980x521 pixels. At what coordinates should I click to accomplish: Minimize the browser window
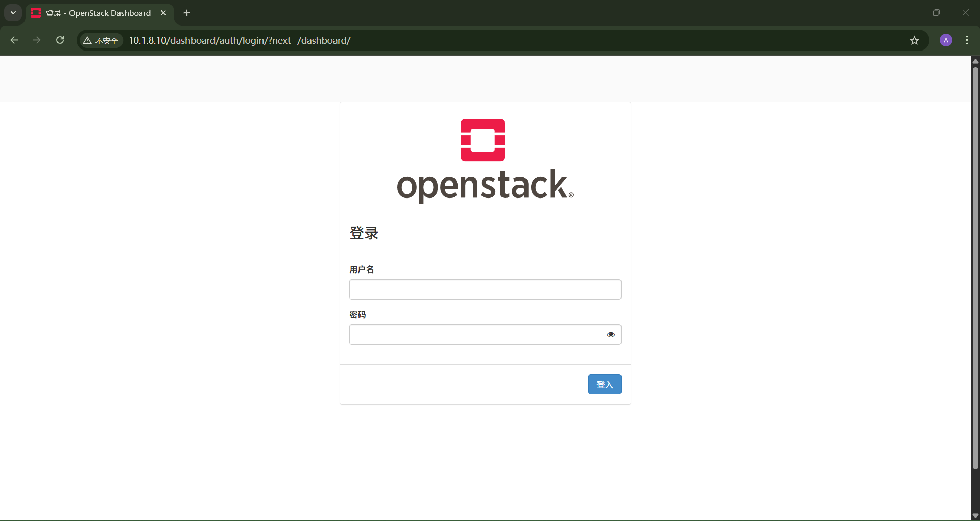pyautogui.click(x=907, y=13)
